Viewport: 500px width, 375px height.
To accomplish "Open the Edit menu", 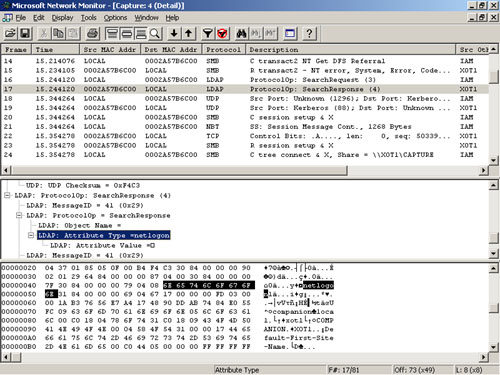I will 39,18.
